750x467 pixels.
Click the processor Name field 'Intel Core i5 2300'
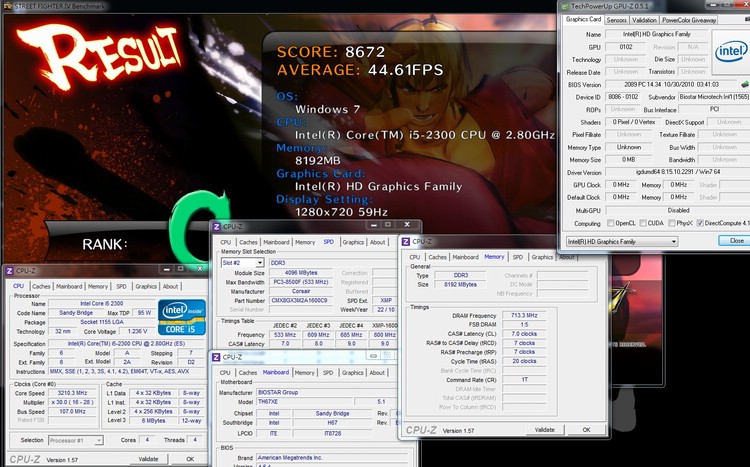101,303
